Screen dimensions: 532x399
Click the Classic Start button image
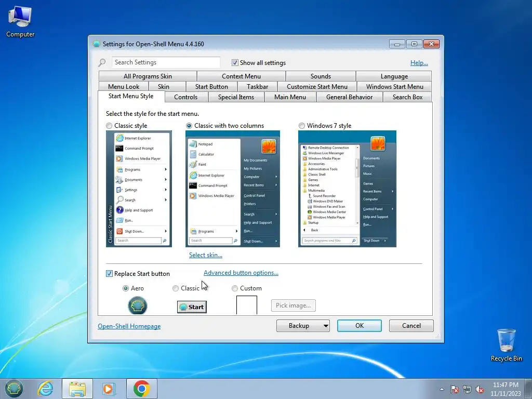[192, 307]
